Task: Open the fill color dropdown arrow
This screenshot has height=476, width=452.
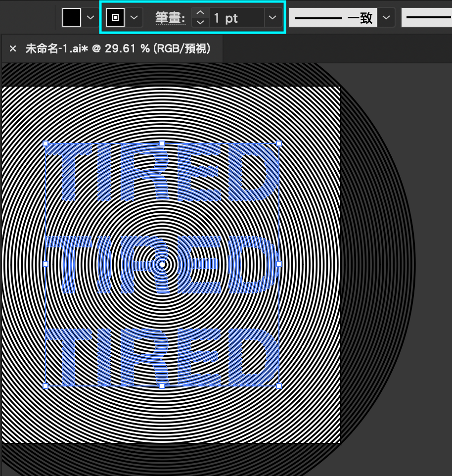Action: (90, 17)
